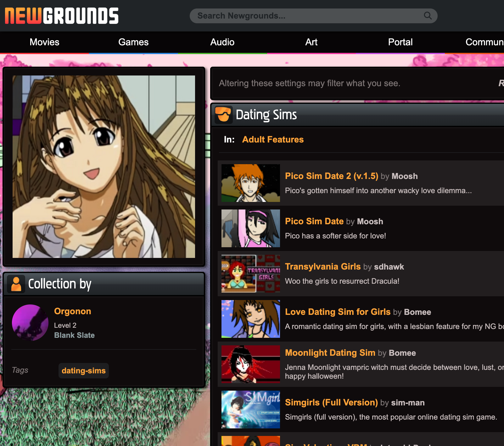Open Pico Sim Date 2 (v.1.5) title
504x446 pixels.
click(x=332, y=176)
